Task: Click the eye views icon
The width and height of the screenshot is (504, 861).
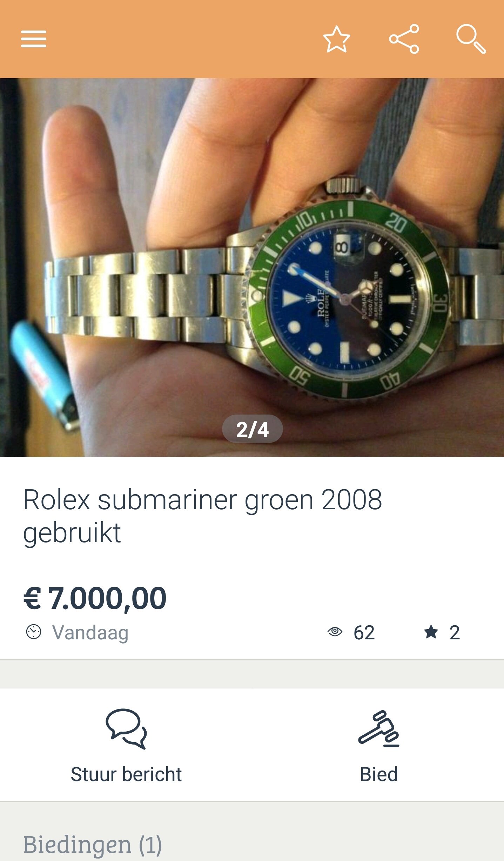Action: [x=335, y=632]
